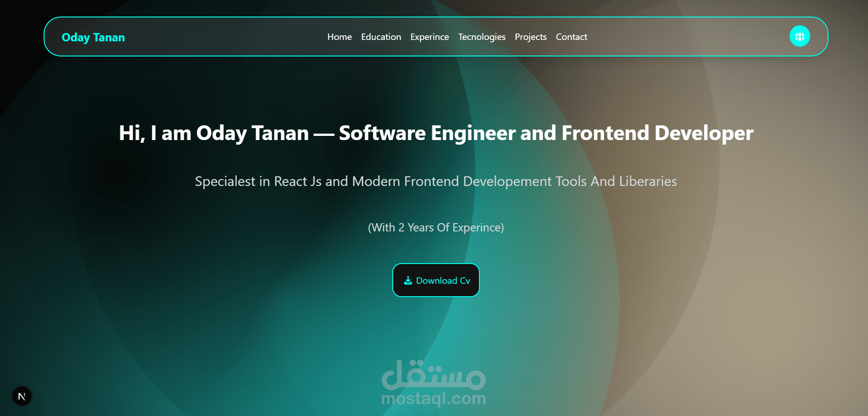This screenshot has height=416, width=868.
Task: Click the globe language icon
Action: pos(800,36)
